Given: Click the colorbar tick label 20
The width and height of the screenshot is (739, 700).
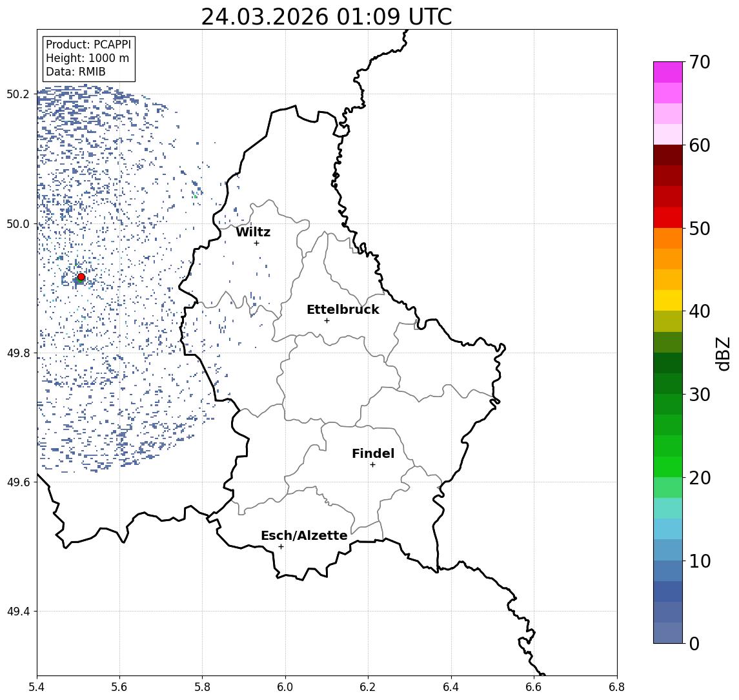Looking at the screenshot, I should click(x=700, y=477).
